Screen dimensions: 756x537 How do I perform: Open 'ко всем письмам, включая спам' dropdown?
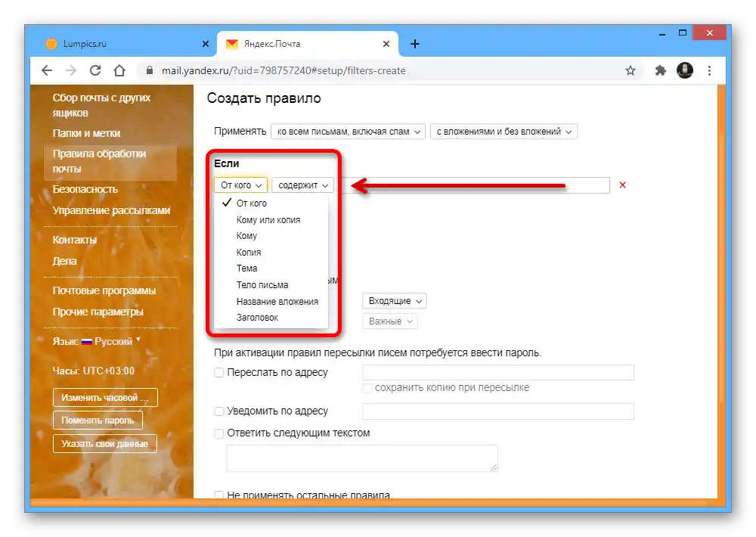coord(348,132)
